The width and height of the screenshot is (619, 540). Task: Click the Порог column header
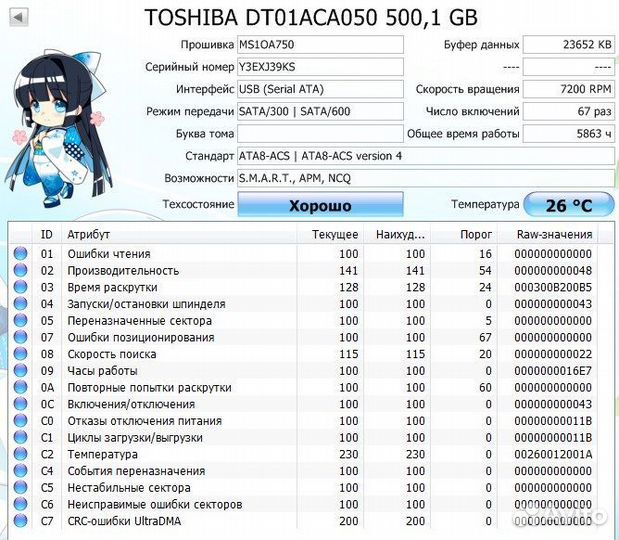478,234
